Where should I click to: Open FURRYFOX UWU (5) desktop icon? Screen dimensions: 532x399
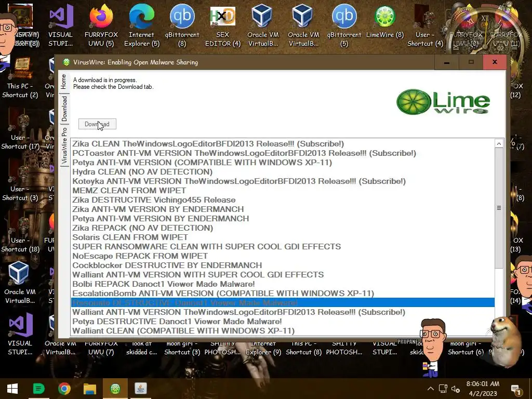pos(101,25)
